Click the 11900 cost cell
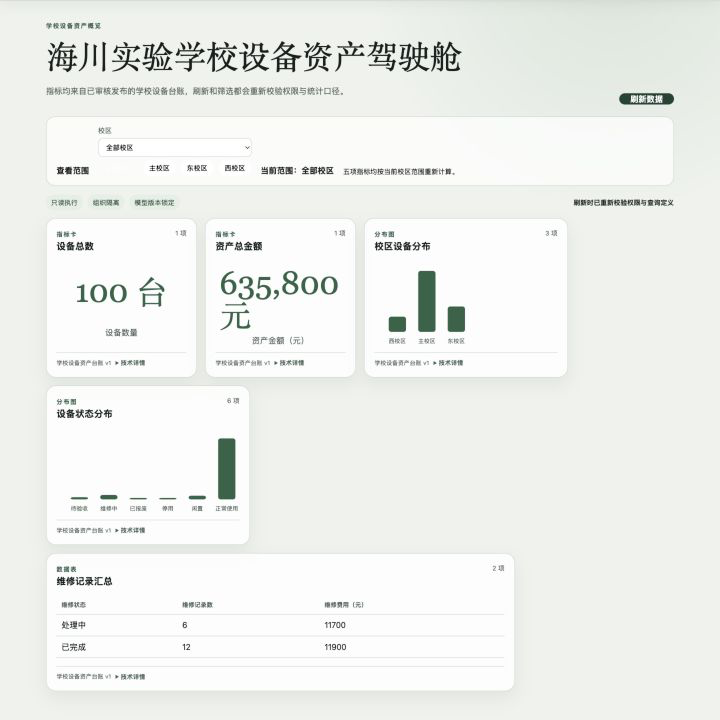Viewport: 720px width, 720px height. click(335, 647)
